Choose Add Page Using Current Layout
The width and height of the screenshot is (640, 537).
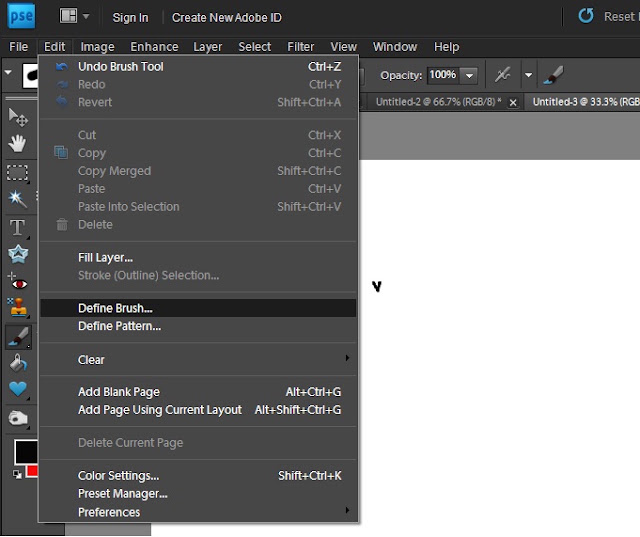(x=198, y=410)
